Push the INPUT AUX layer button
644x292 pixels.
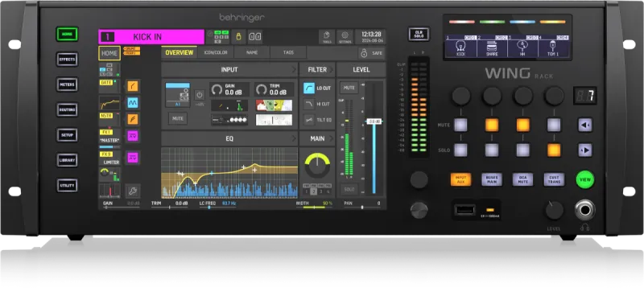pyautogui.click(x=460, y=179)
